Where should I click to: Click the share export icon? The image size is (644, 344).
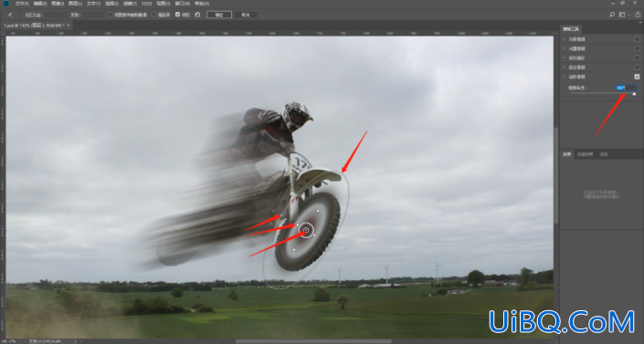click(638, 15)
